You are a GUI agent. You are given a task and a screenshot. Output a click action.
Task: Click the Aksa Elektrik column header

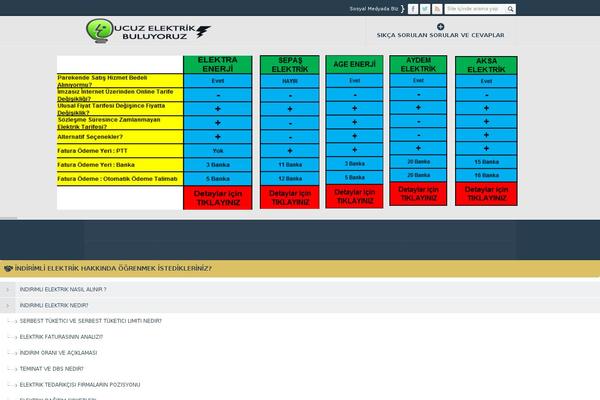pos(486,65)
